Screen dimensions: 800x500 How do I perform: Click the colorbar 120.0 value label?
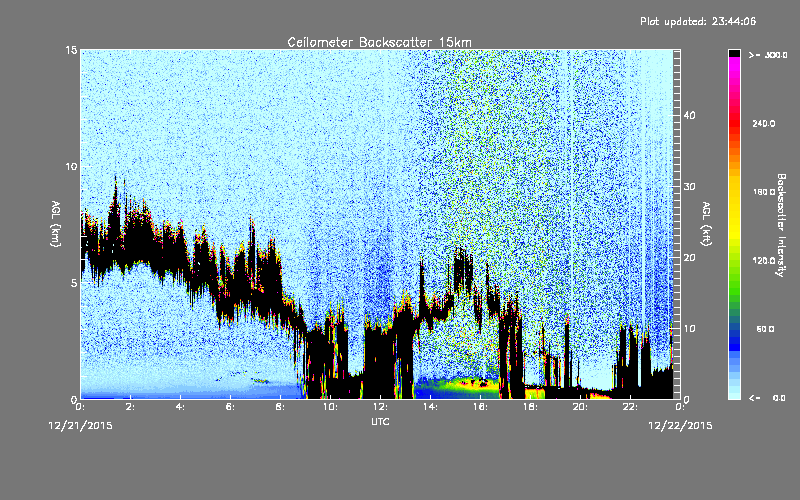(x=764, y=260)
